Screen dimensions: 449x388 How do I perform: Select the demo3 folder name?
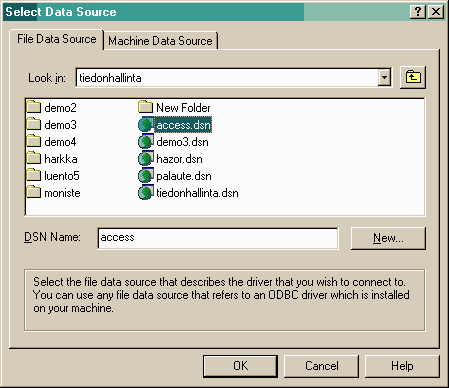60,125
